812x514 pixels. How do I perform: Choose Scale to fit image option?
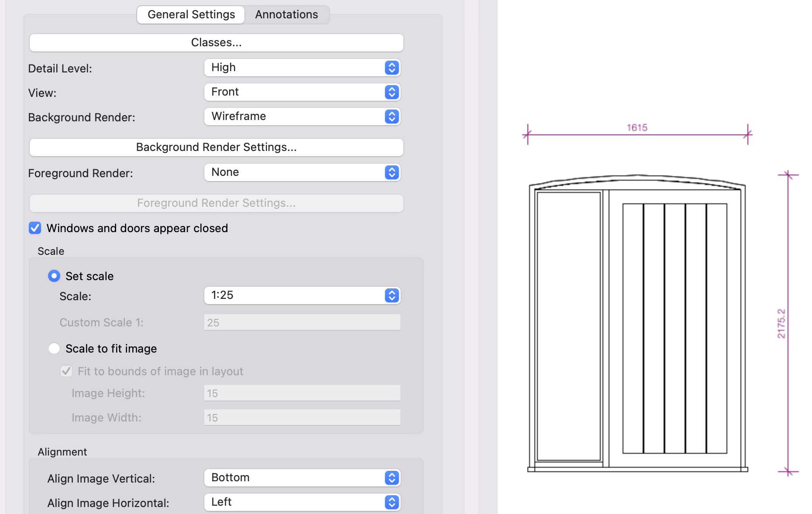tap(54, 349)
